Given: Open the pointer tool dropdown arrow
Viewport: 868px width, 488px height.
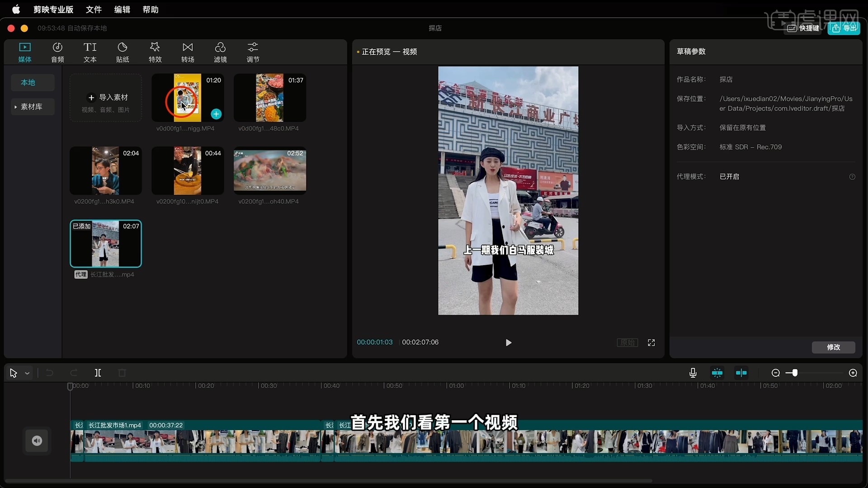Looking at the screenshot, I should coord(27,373).
